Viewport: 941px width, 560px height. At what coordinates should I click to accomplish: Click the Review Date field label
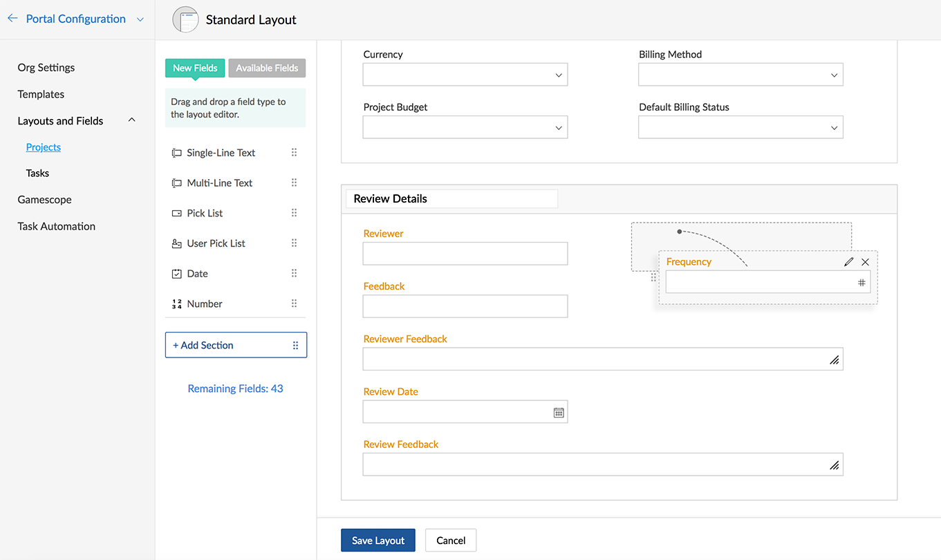pyautogui.click(x=391, y=391)
